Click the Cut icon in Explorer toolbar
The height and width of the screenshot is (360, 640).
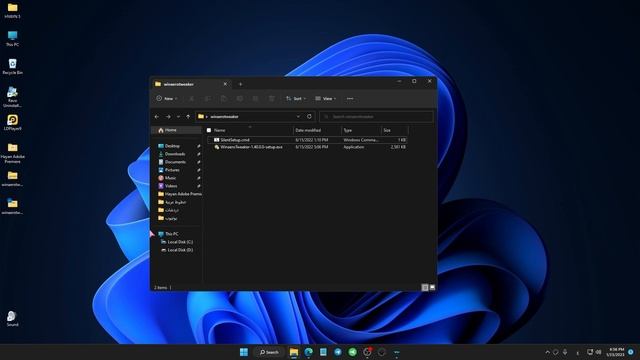[x=191, y=99]
